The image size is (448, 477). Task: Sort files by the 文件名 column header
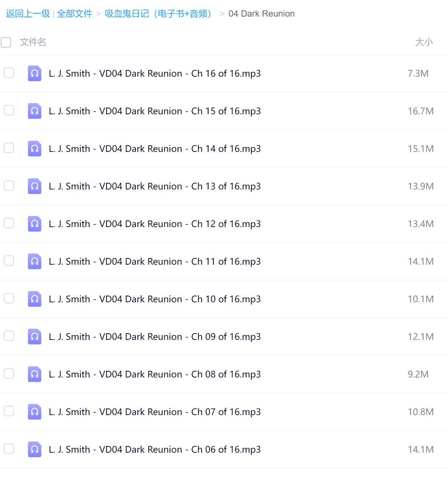tap(33, 42)
